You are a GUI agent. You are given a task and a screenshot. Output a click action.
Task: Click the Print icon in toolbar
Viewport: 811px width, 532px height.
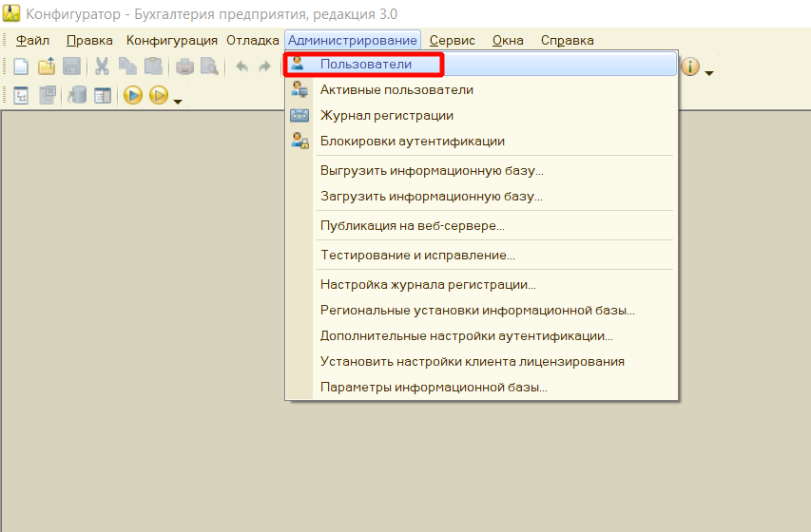click(x=184, y=66)
